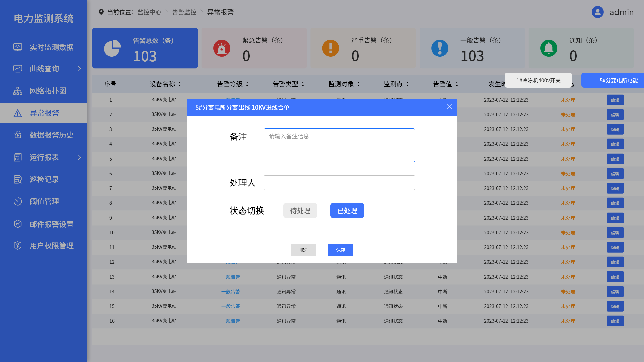
Task: Sort by 告警类型 column arrows
Action: coord(303,84)
